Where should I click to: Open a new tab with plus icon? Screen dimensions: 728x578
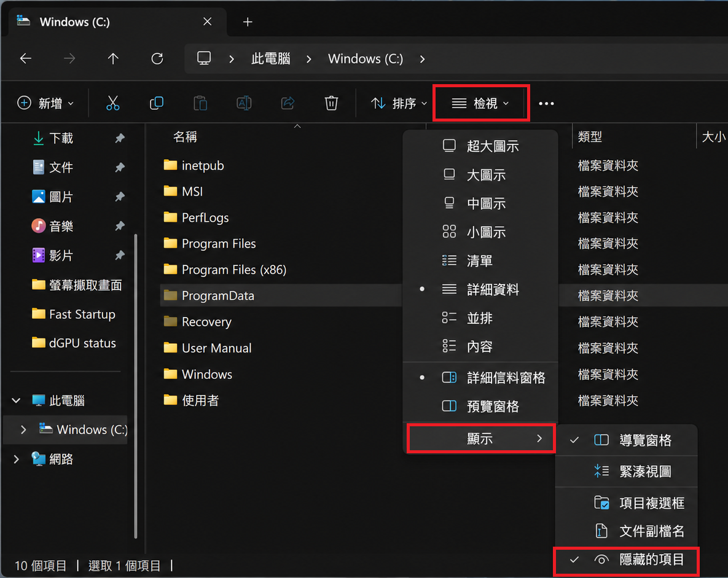pyautogui.click(x=248, y=22)
